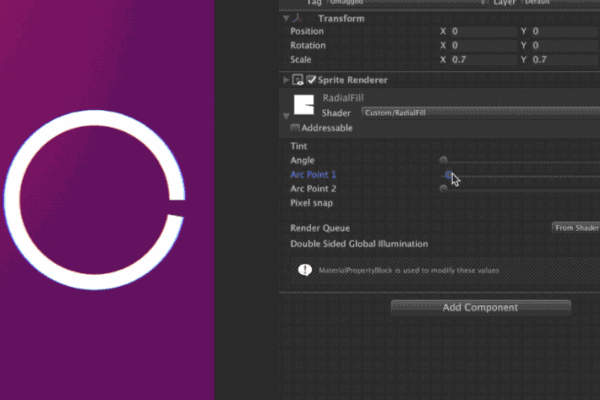
Task: Click the Add Component button
Action: 480,307
